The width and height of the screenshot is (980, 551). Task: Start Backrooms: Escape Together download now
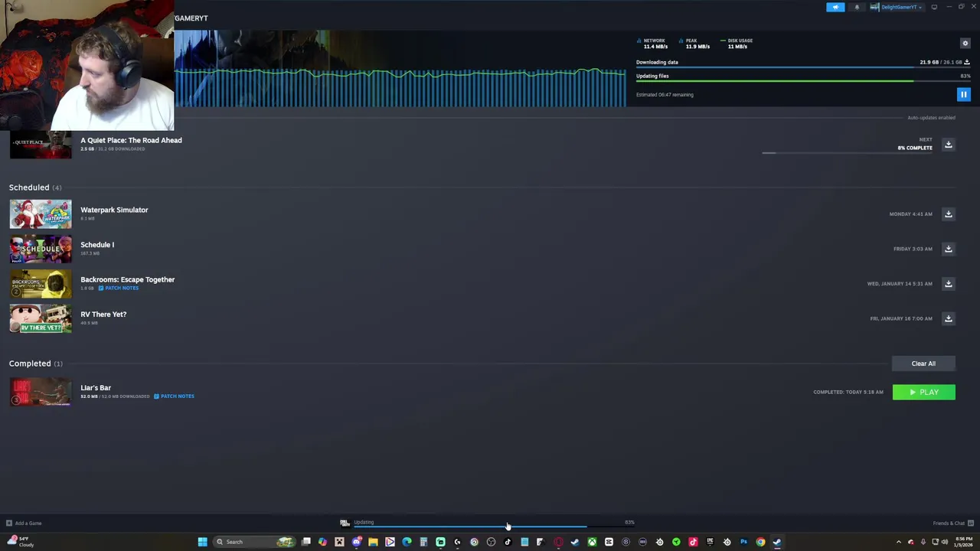[948, 284]
